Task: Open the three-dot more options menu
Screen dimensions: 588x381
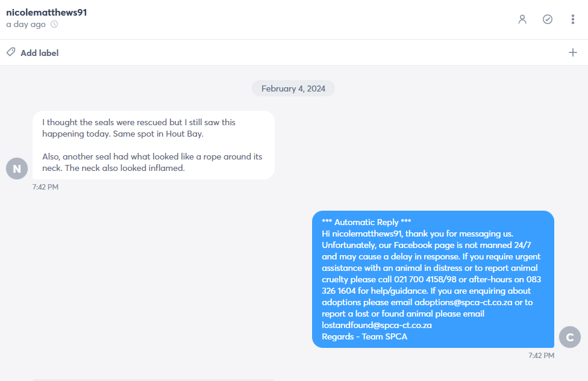Action: tap(572, 19)
